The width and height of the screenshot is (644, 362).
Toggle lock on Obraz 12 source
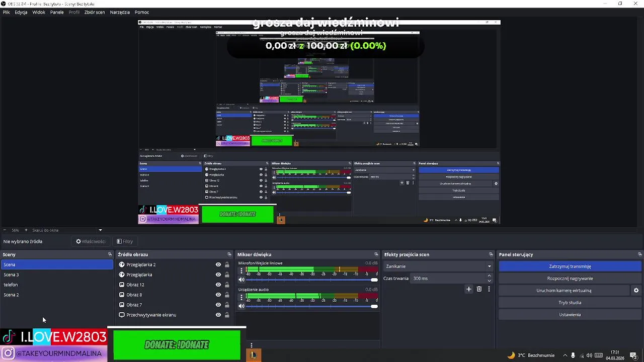[227, 285]
